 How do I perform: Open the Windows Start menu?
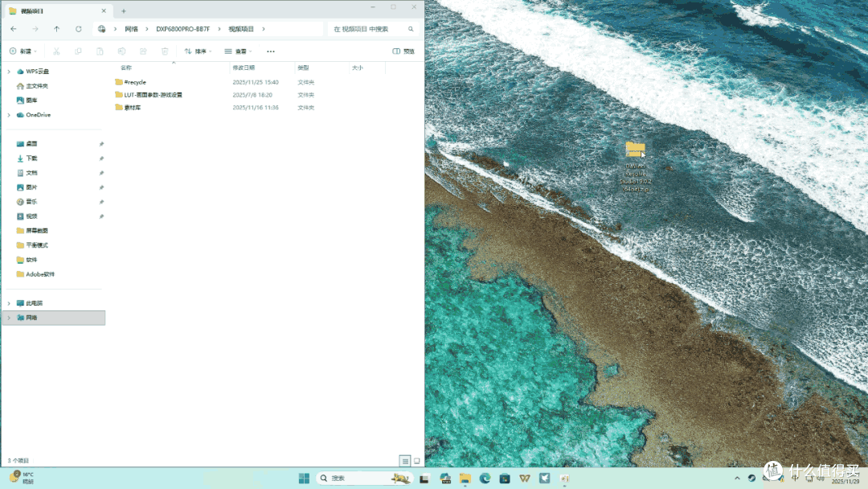304,478
